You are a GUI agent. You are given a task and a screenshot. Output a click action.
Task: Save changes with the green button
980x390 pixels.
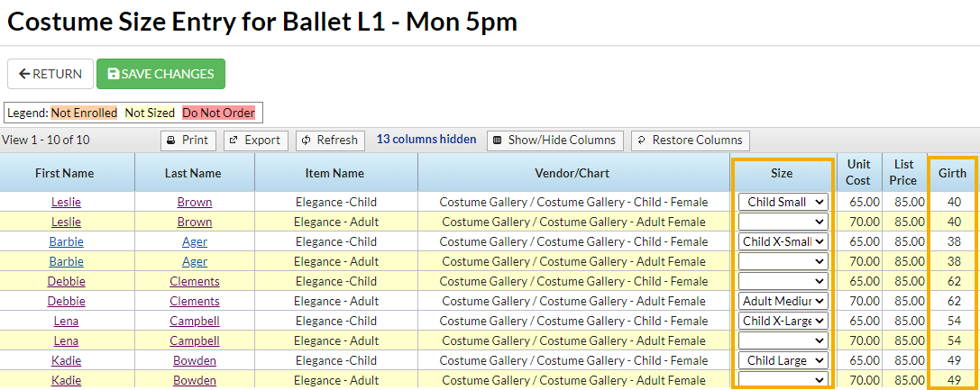tap(160, 74)
